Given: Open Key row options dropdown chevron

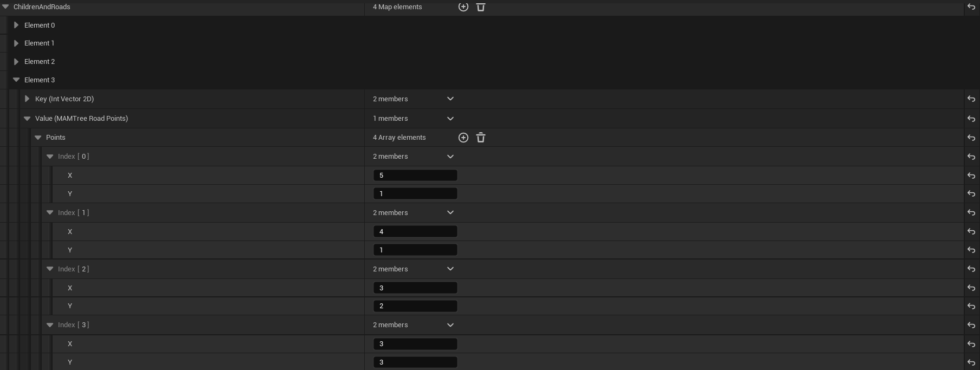Looking at the screenshot, I should click(450, 99).
